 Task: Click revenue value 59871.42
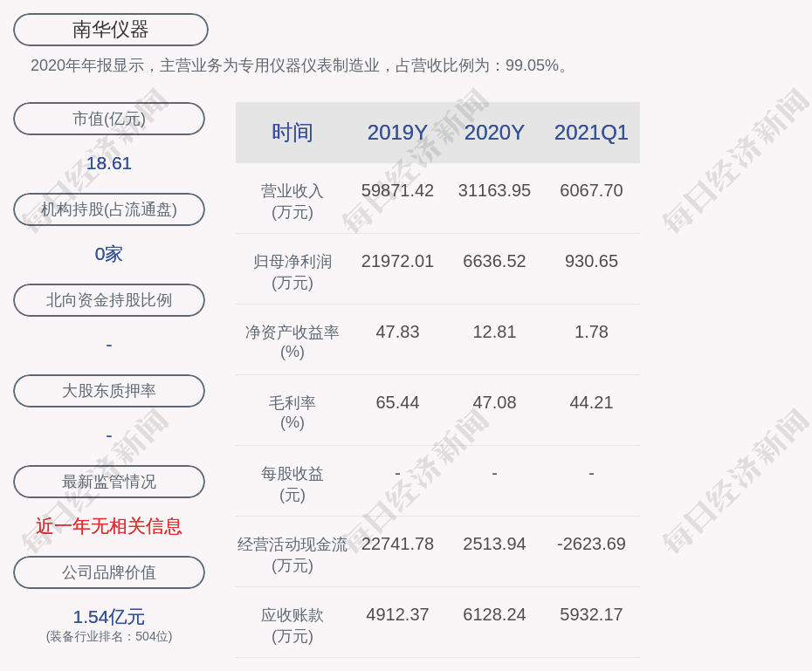(x=397, y=190)
